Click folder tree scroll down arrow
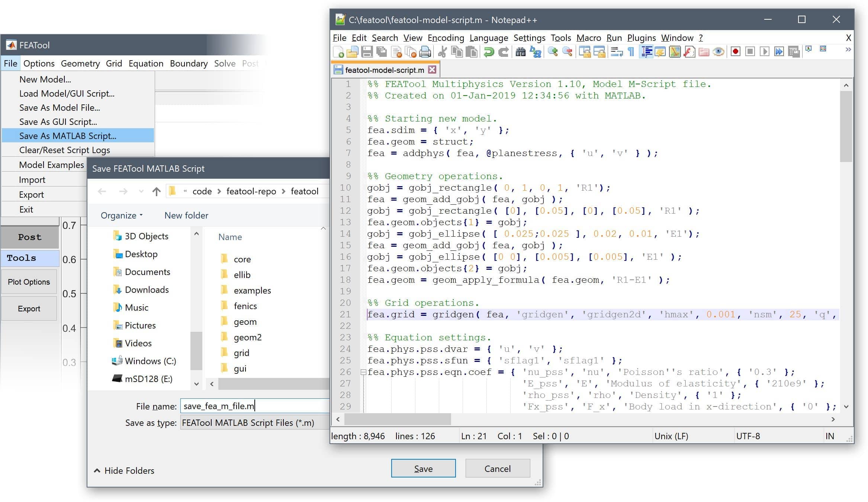 [197, 384]
